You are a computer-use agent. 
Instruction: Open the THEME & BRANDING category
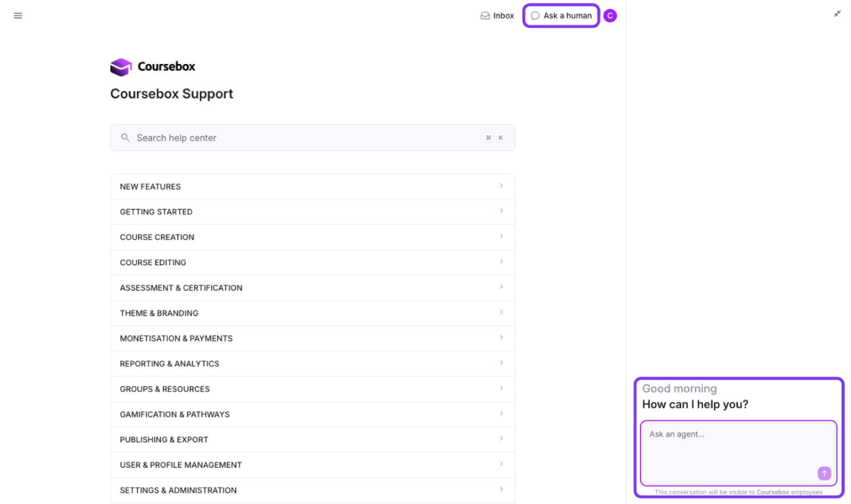[x=313, y=313]
